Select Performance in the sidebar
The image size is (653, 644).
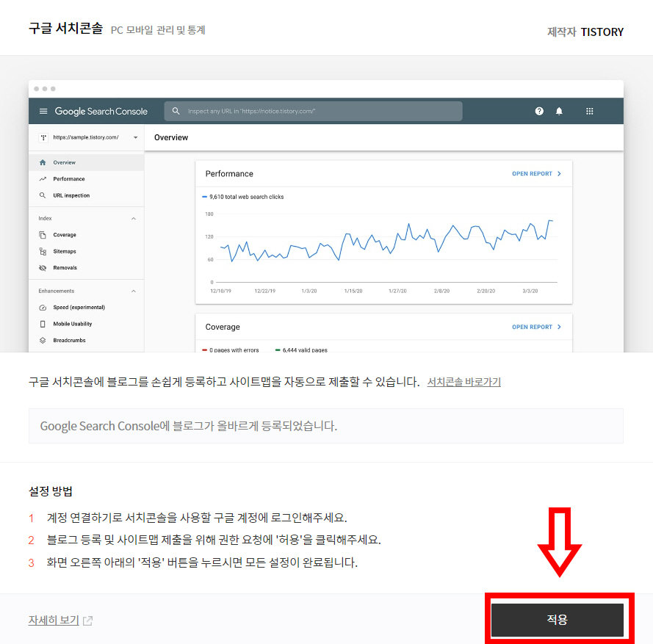point(86,179)
